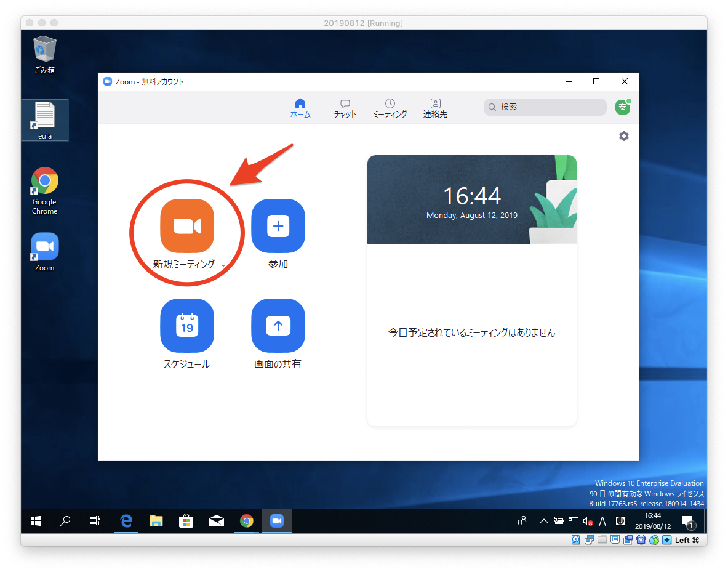This screenshot has height=572, width=728.
Task: Go to the ミーティング tab
Action: pyautogui.click(x=390, y=108)
